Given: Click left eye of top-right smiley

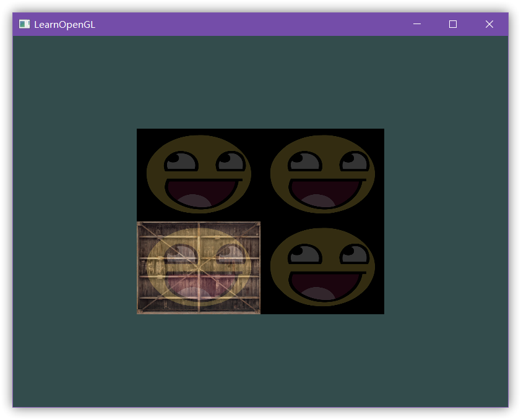Looking at the screenshot, I should (304, 162).
